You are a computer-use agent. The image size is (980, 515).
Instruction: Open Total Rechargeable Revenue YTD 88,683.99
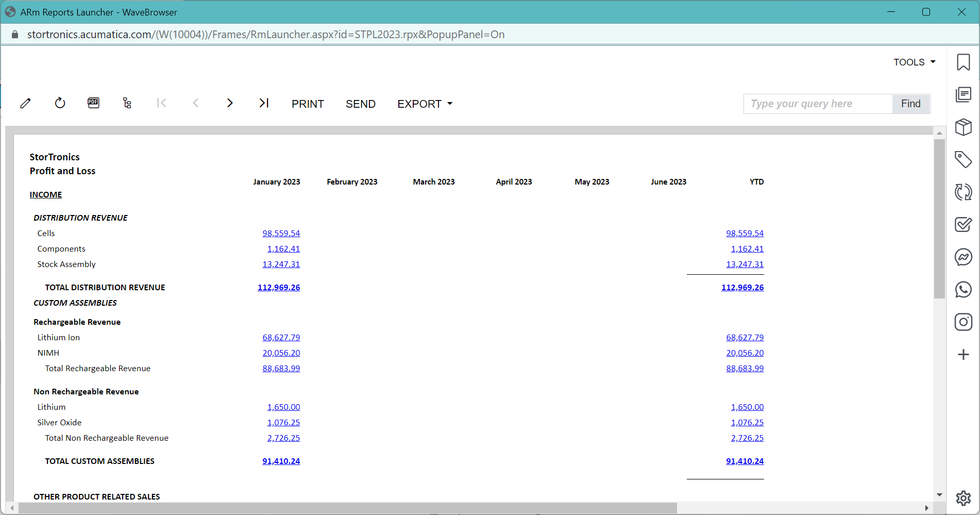[x=745, y=368]
